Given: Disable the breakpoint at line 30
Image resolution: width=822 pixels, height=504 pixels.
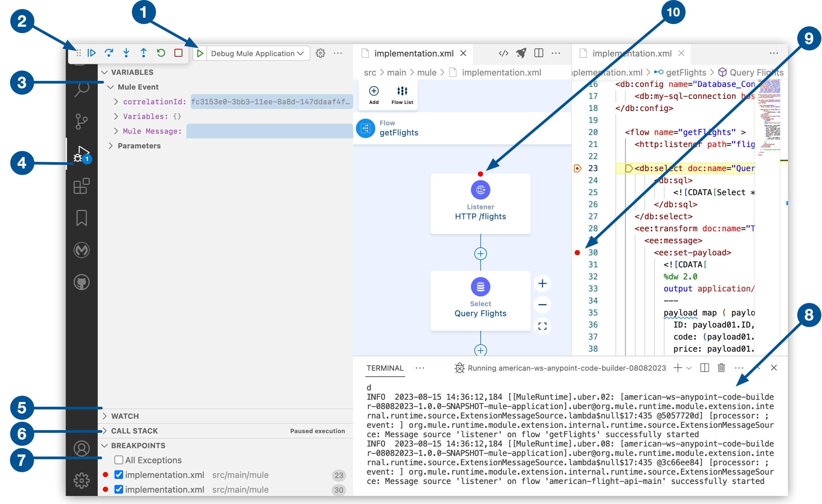Looking at the screenshot, I should pos(118,490).
